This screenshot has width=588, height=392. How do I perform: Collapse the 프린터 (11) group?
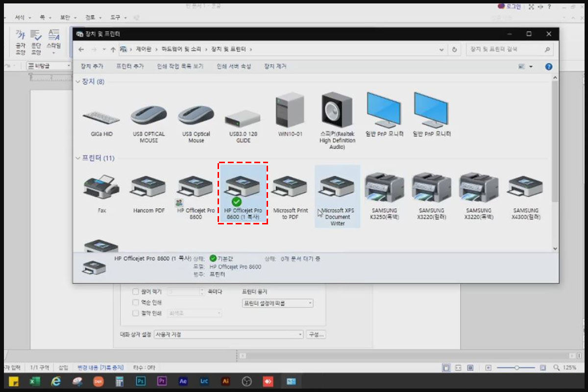coord(77,158)
